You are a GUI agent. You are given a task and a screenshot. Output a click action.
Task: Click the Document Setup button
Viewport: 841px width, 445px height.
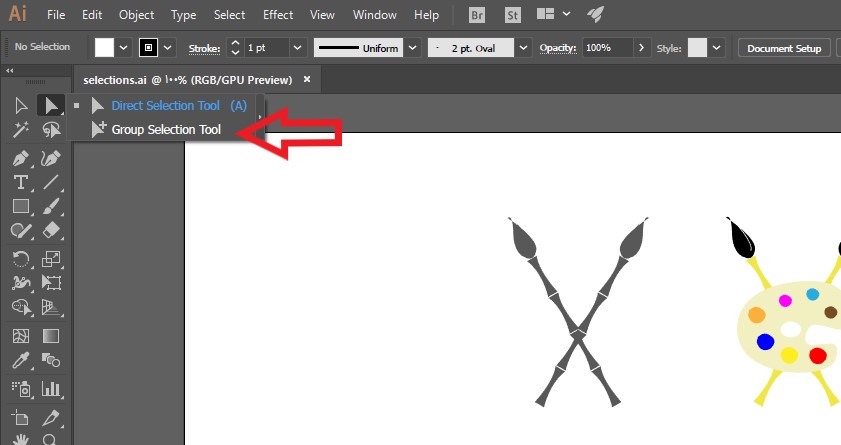click(784, 48)
